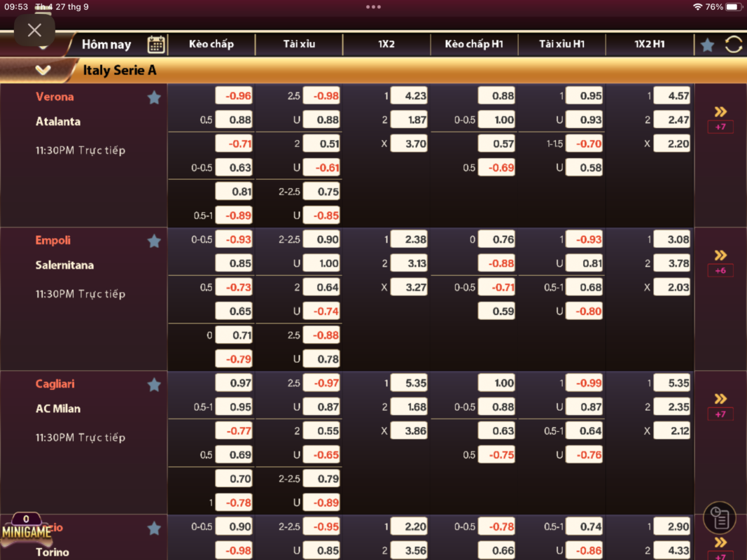
Task: Open the MINIGAME floating icon
Action: click(27, 531)
